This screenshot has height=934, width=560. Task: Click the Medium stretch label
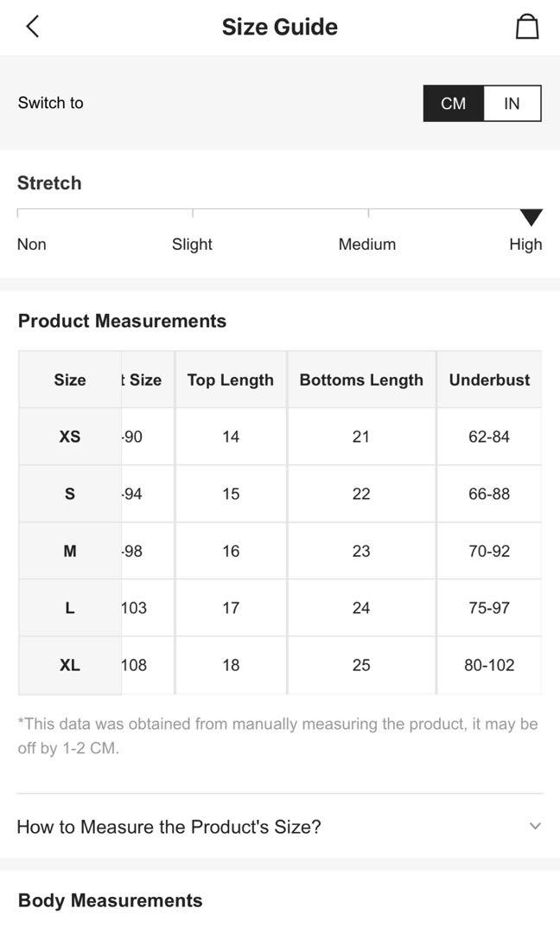coord(367,245)
